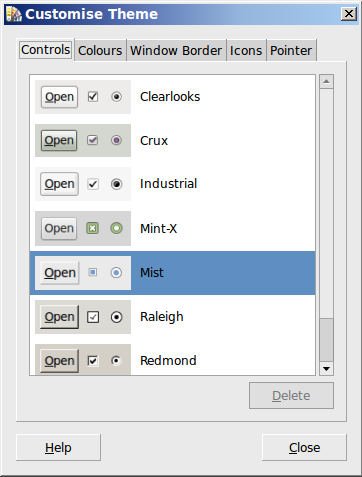Switch to the Colours tab

[x=100, y=50]
